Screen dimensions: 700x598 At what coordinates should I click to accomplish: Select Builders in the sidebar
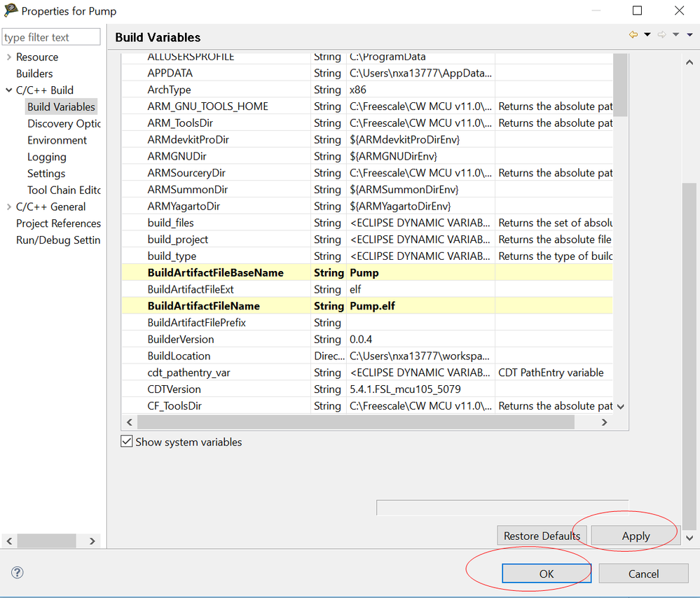pos(34,74)
